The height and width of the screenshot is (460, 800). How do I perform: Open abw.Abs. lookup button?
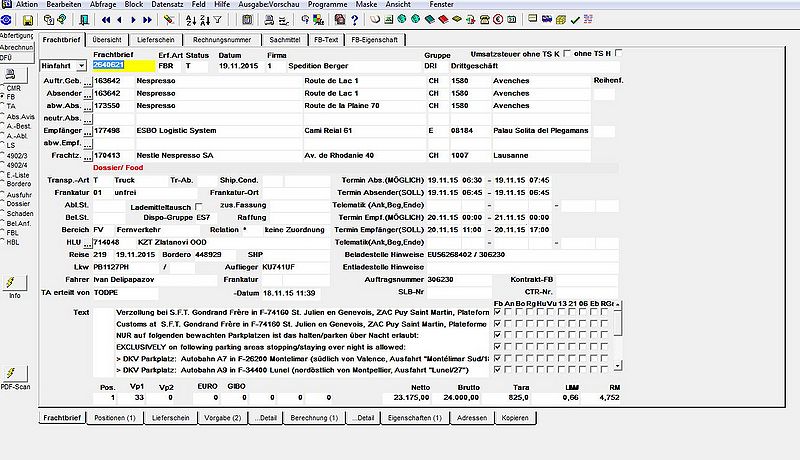coord(88,107)
